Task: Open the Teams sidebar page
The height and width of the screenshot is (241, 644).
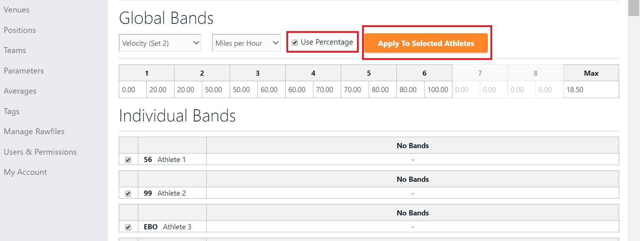Action: tap(15, 50)
